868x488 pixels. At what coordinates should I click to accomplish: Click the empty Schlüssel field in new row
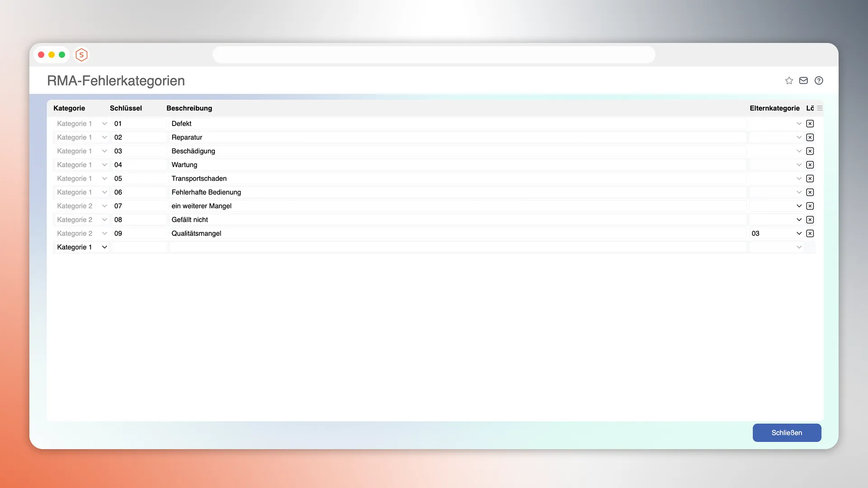[x=139, y=247]
